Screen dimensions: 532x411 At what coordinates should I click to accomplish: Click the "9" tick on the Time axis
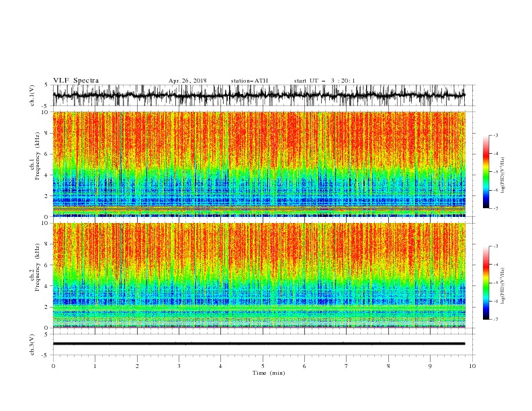pos(430,366)
